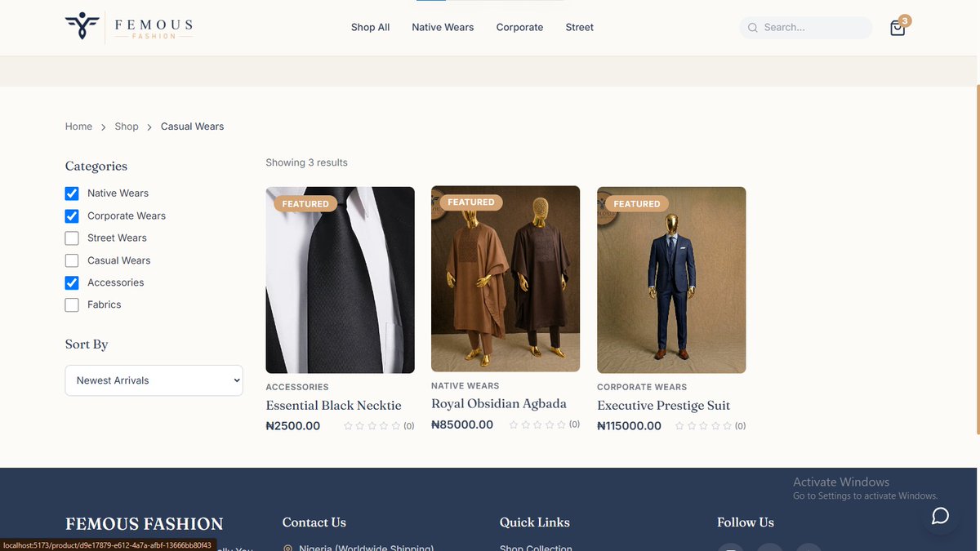Click the Quick Links footer heading

(535, 522)
